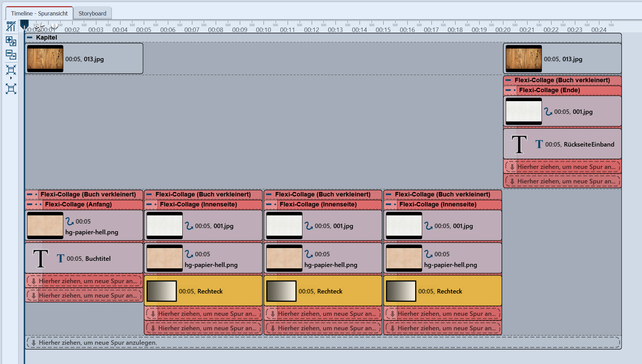Collapse all tracks with the minus-boxes icon
The width and height of the screenshot is (642, 364).
pyautogui.click(x=11, y=54)
